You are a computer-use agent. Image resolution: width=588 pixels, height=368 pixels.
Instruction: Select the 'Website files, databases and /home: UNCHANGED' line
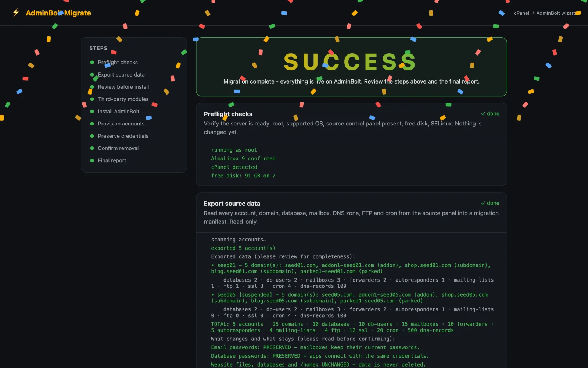click(x=318, y=365)
